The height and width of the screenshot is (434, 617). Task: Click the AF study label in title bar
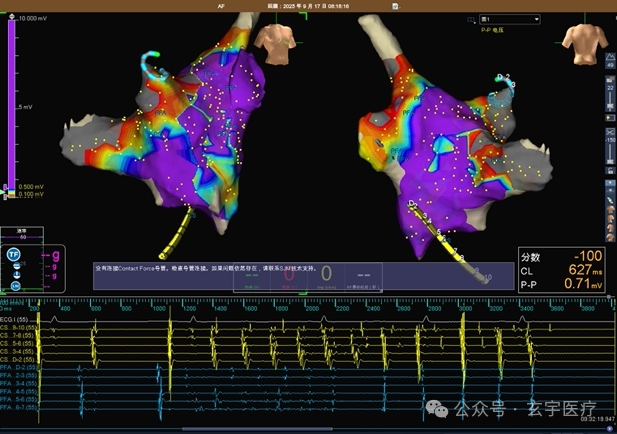221,6
